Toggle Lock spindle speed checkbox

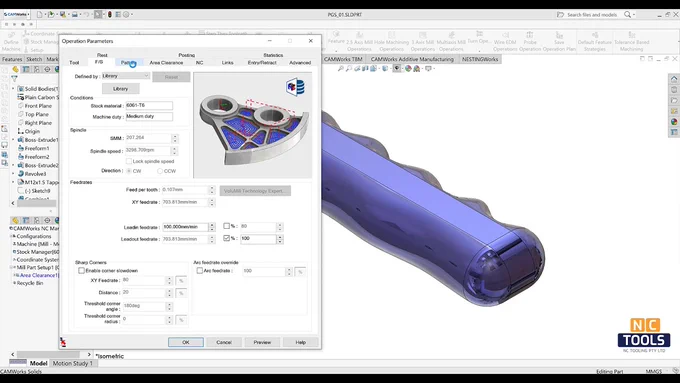click(x=129, y=161)
